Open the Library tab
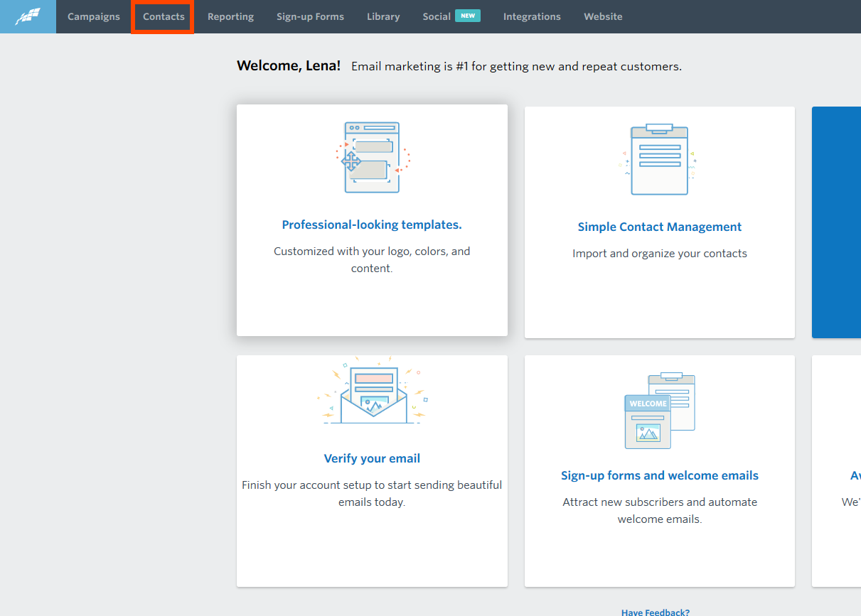This screenshot has height=616, width=861. (383, 16)
